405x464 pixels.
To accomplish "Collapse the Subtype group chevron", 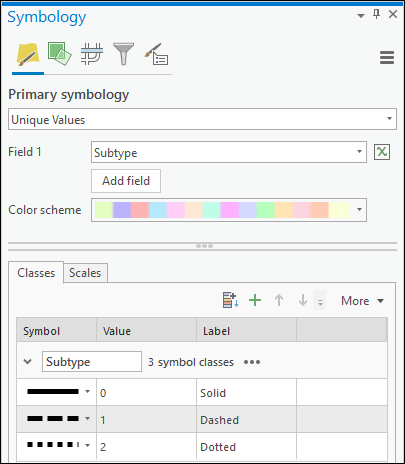I will 28,361.
